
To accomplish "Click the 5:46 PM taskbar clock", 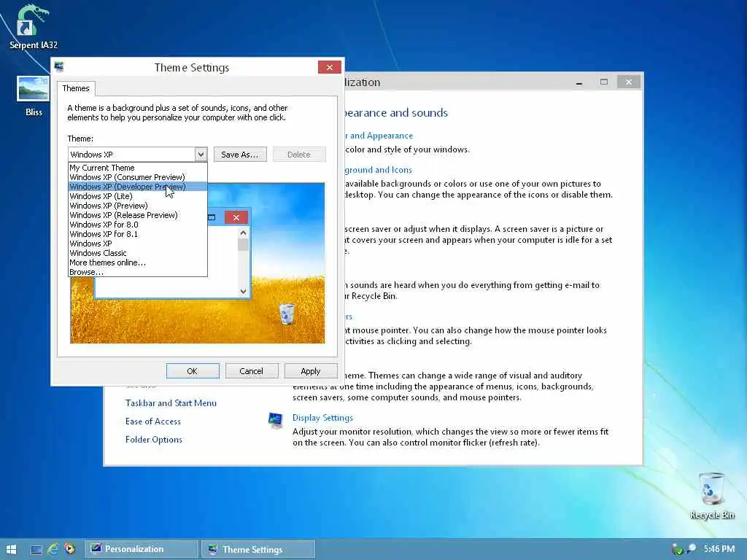I will point(719,548).
